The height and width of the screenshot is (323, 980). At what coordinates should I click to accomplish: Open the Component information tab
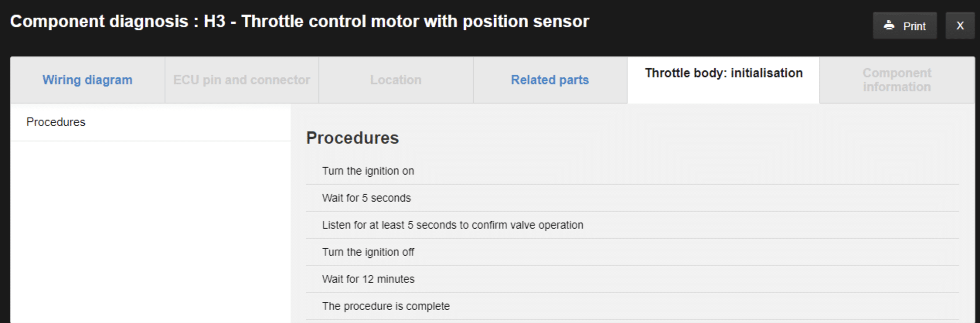point(897,80)
